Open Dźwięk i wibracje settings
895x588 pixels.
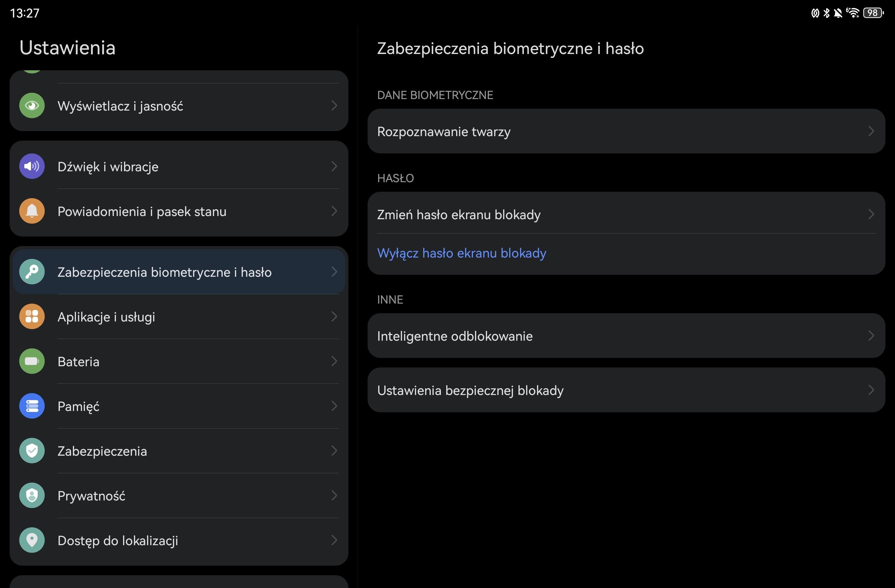(108, 166)
